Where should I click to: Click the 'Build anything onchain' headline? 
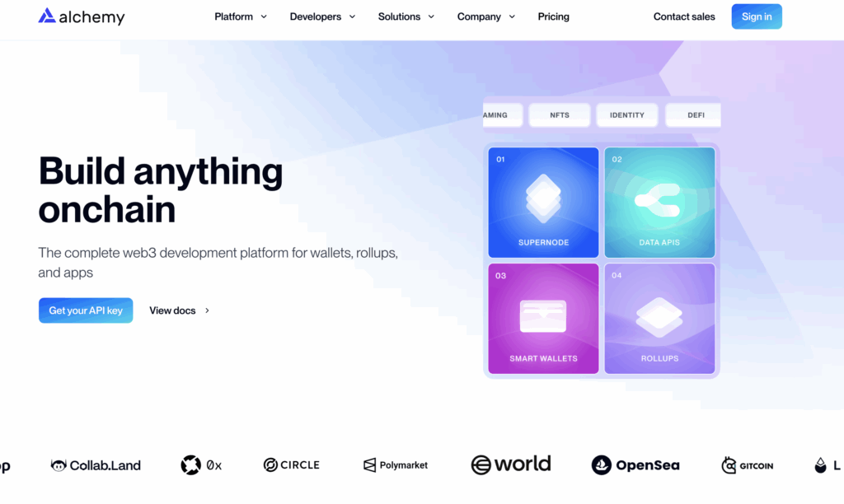tap(161, 190)
